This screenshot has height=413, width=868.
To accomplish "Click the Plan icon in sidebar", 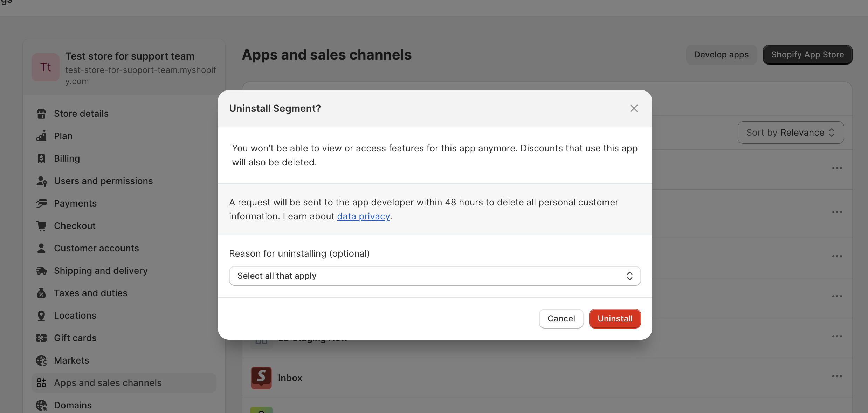I will 41,136.
